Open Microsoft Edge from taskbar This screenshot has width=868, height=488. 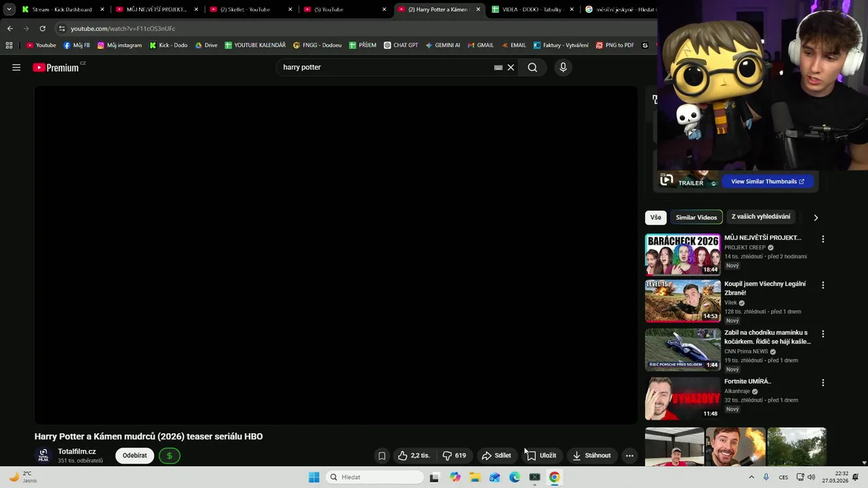[515, 477]
